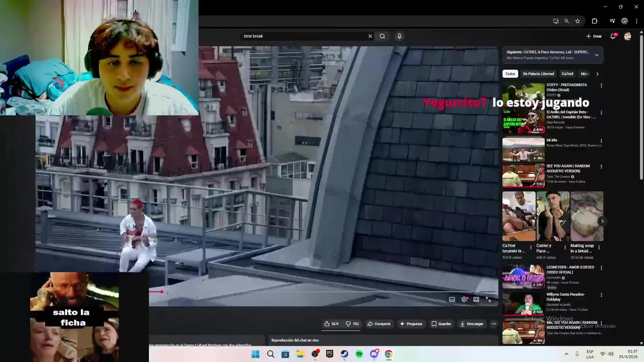Like the video with 56 K likes

coord(331,324)
